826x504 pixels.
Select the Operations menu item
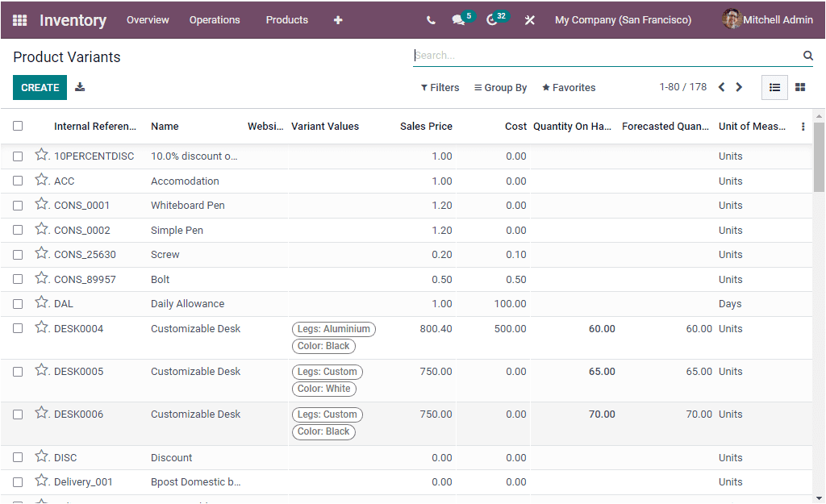215,19
